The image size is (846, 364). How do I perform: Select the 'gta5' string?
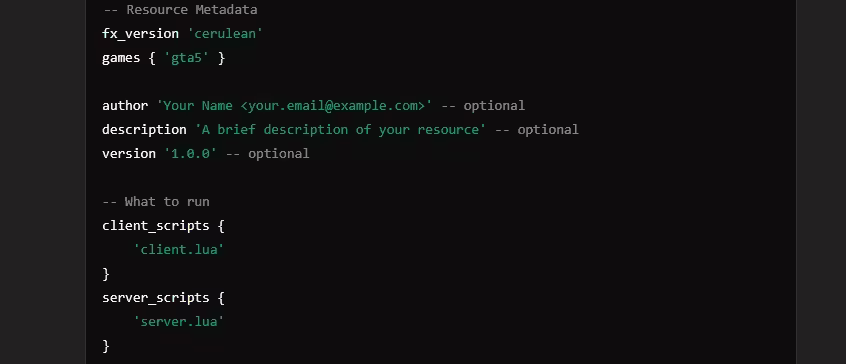pos(187,58)
